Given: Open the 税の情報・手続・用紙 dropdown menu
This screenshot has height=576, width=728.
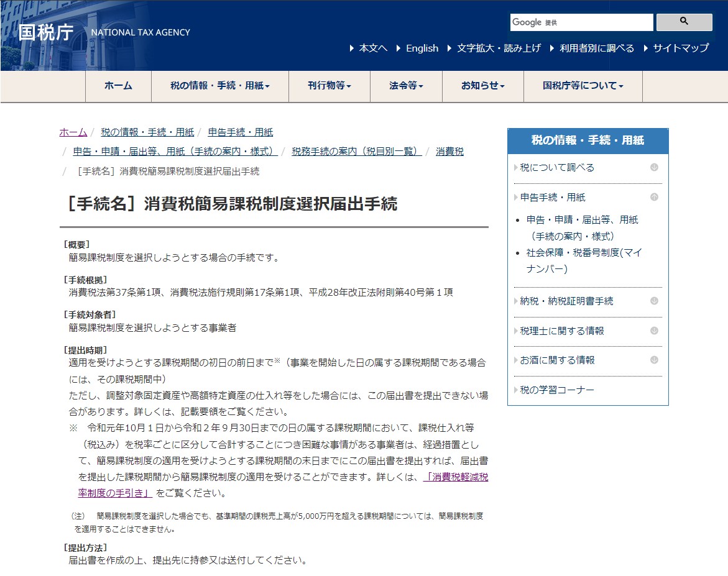Looking at the screenshot, I should (220, 86).
